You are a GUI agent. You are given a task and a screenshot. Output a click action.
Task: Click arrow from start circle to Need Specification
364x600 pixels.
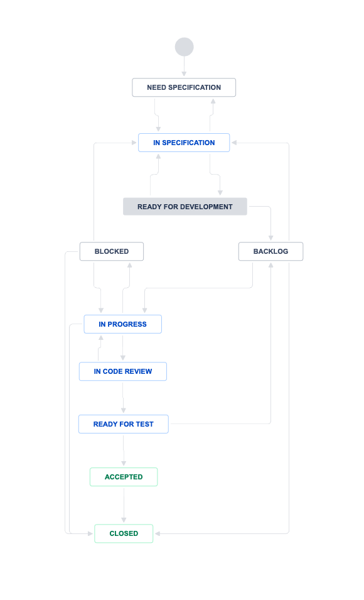(x=185, y=66)
